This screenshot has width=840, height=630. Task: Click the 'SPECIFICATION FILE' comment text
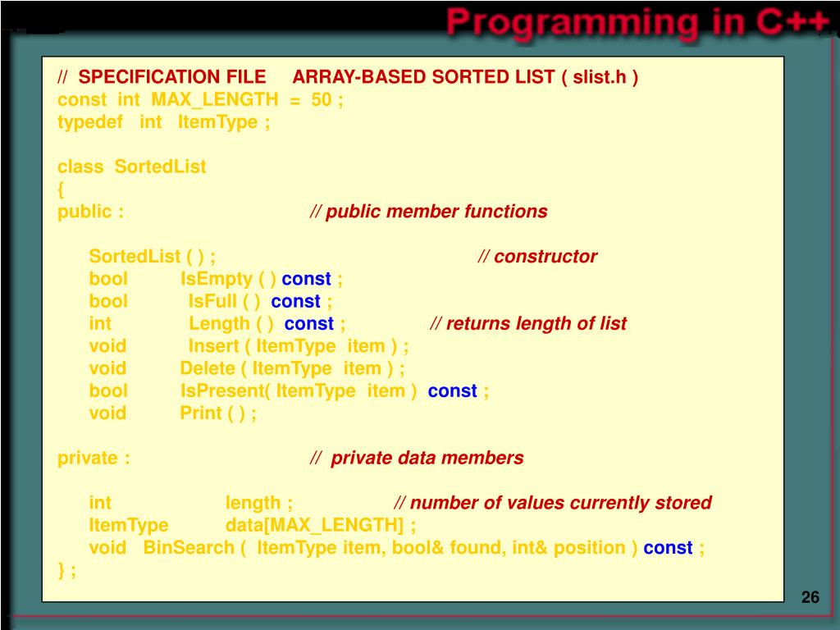[172, 76]
